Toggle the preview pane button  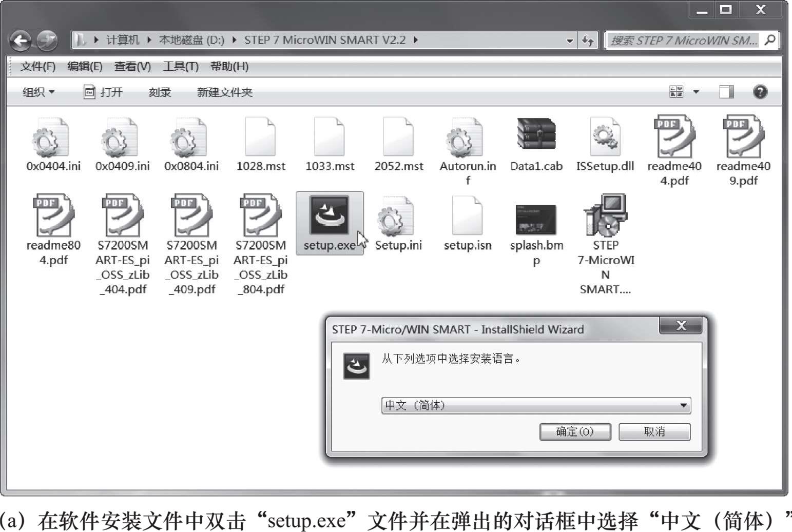pos(726,92)
